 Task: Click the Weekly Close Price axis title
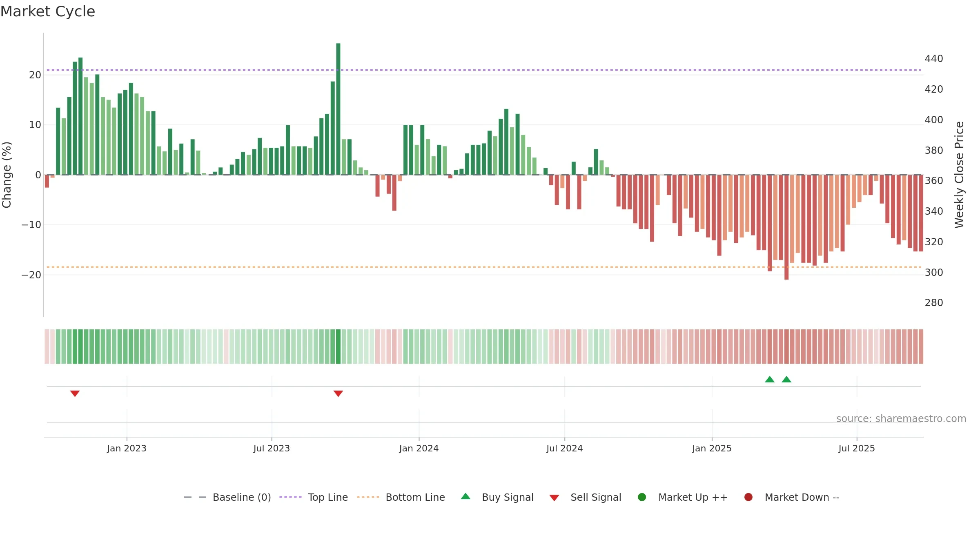pos(959,175)
